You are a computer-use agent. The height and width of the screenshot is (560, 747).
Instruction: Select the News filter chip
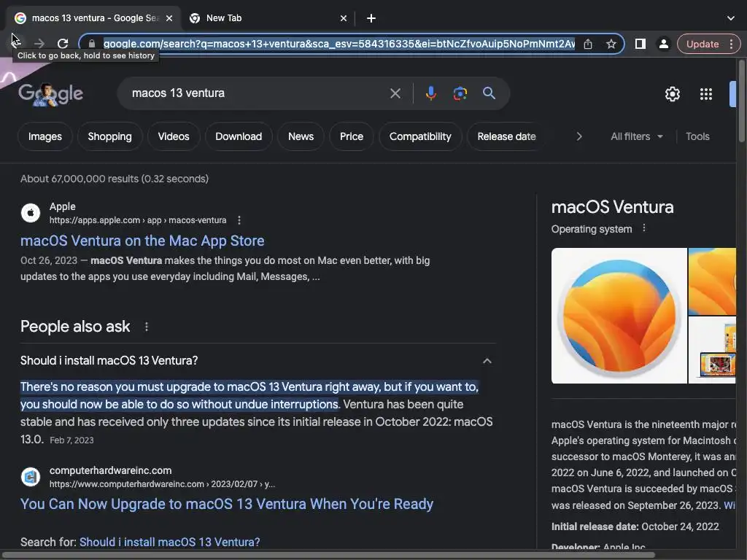(x=301, y=136)
